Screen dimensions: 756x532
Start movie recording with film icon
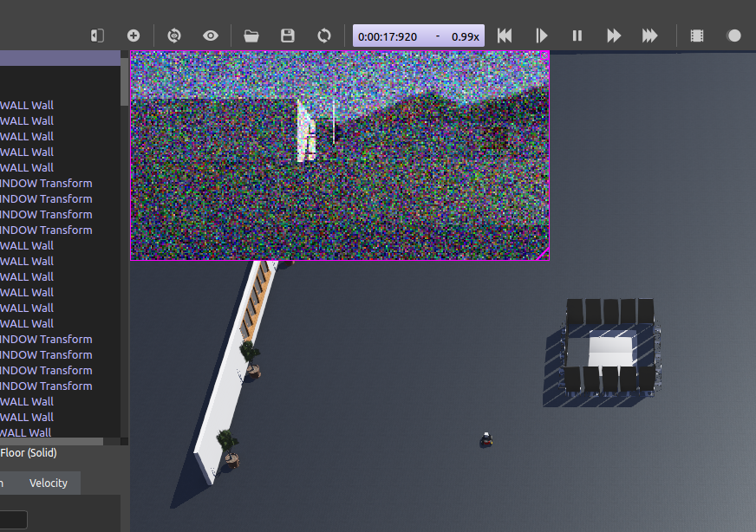pos(697,36)
